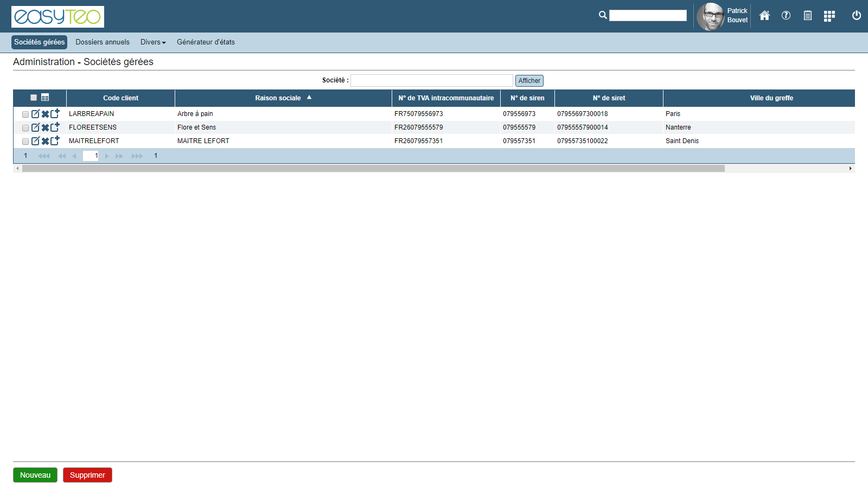Go to the home page icon

764,16
